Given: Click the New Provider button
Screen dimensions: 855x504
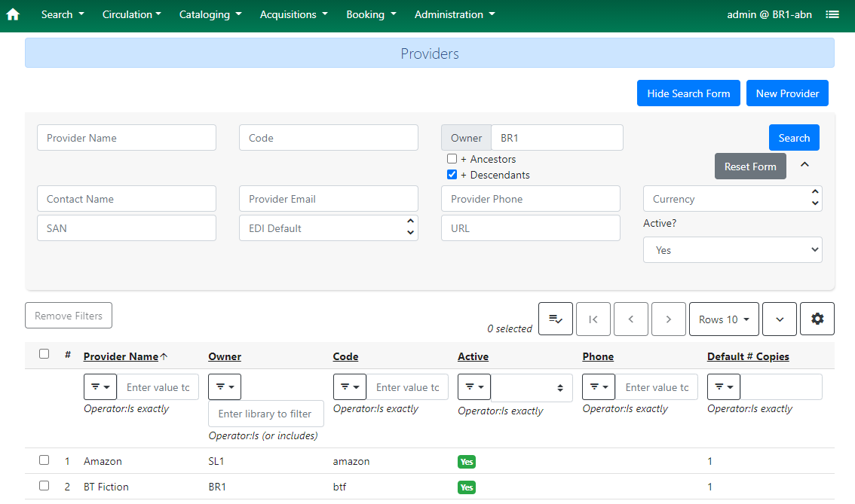Looking at the screenshot, I should tap(787, 93).
